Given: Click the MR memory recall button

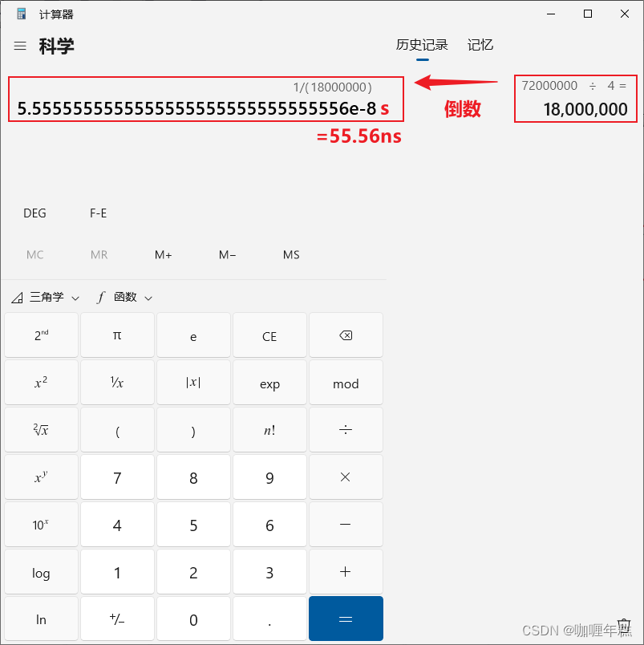Looking at the screenshot, I should tap(99, 254).
